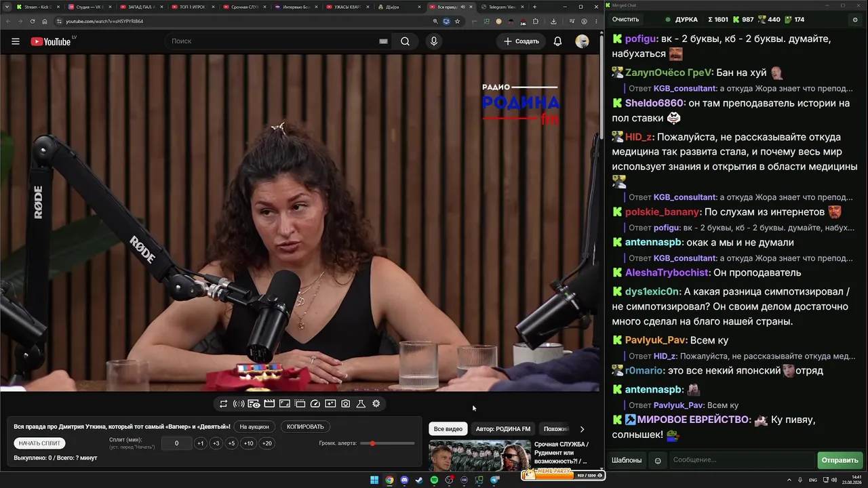The image size is (868, 488).
Task: Open YouTube notifications bell
Action: (557, 41)
